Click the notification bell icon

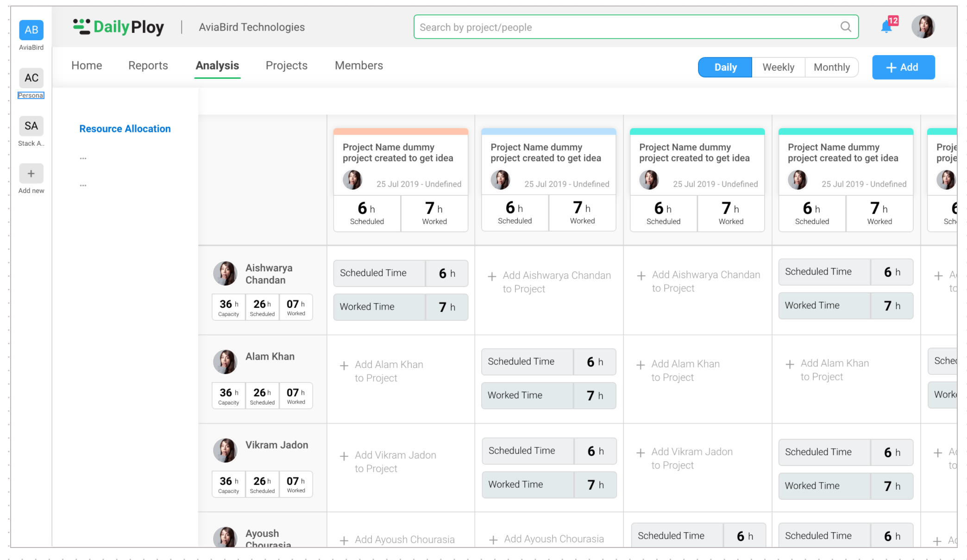pos(886,27)
